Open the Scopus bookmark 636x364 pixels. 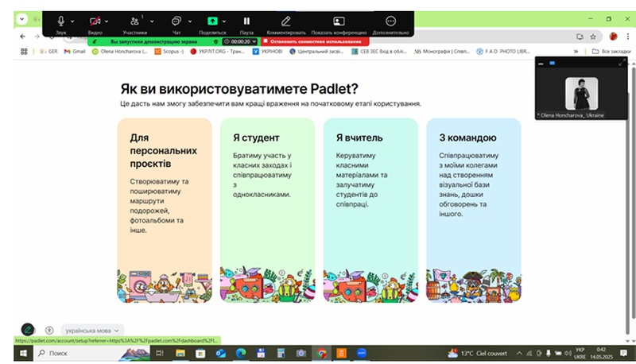(169, 52)
